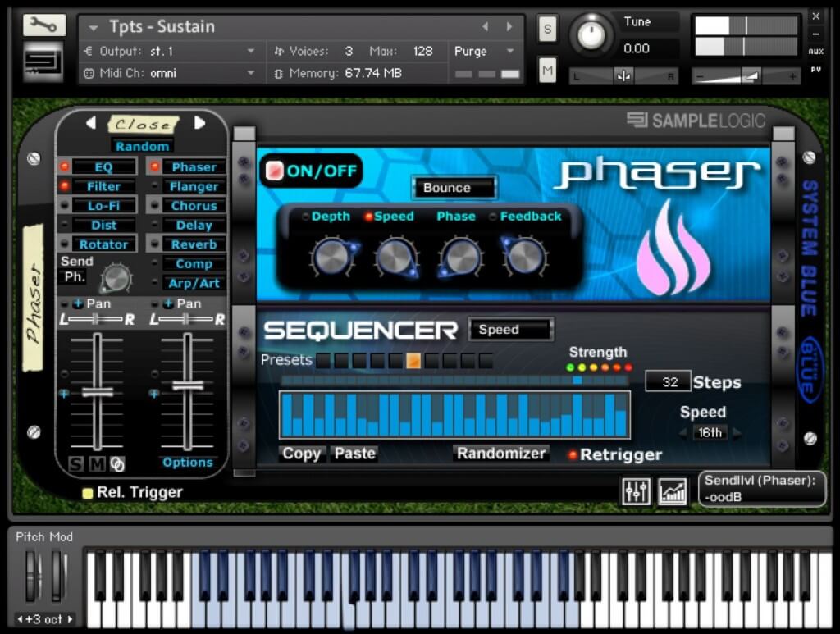Shift keyboard octave up arrow
Image resolution: width=840 pixels, height=634 pixels.
[x=69, y=619]
